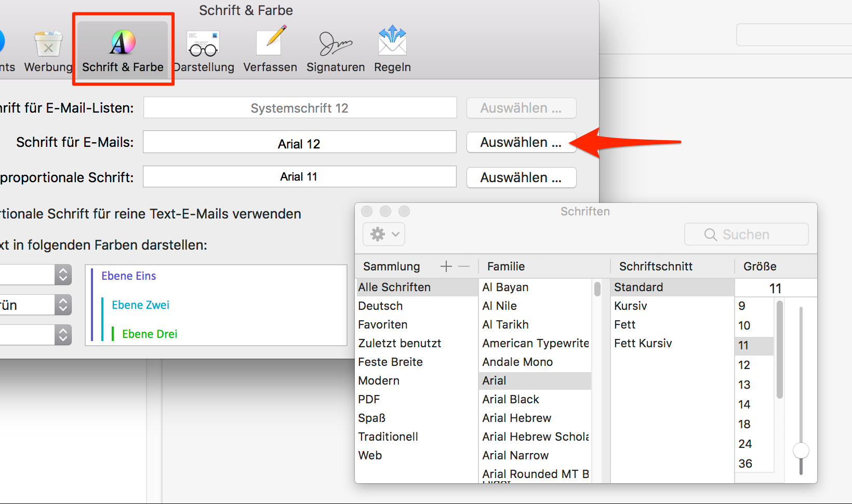Click the Arial 12 font field
This screenshot has width=852, height=504.
(300, 142)
